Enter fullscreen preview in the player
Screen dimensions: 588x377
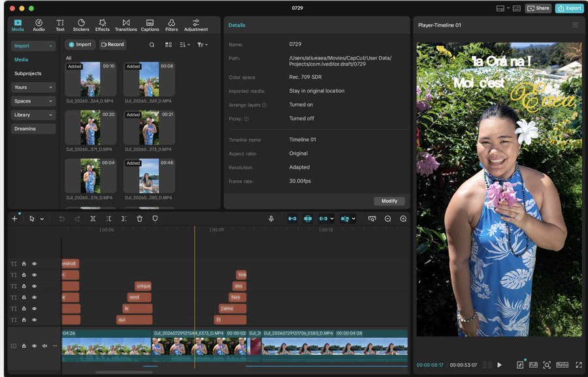point(579,365)
